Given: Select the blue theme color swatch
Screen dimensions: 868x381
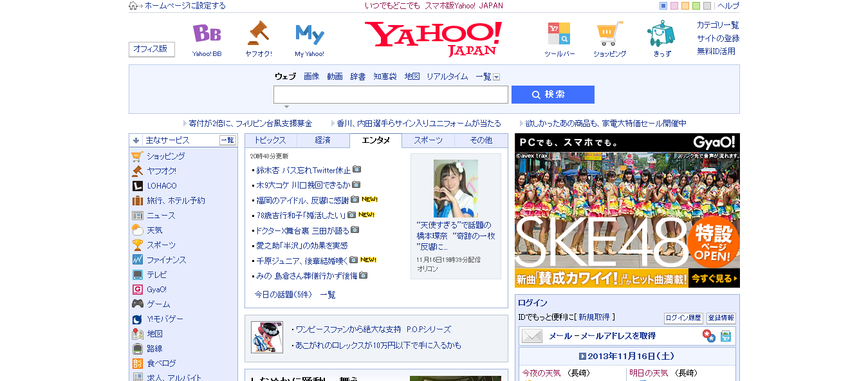Looking at the screenshot, I should click(663, 6).
